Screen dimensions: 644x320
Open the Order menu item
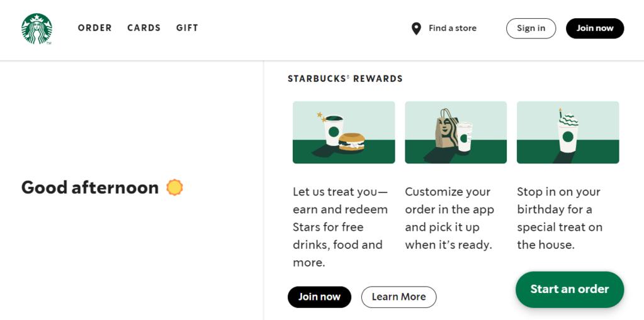(95, 28)
